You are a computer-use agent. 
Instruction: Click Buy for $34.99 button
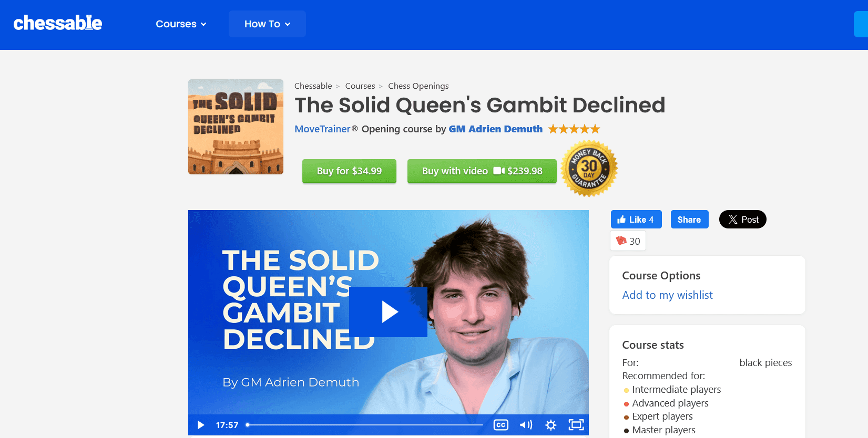click(349, 171)
